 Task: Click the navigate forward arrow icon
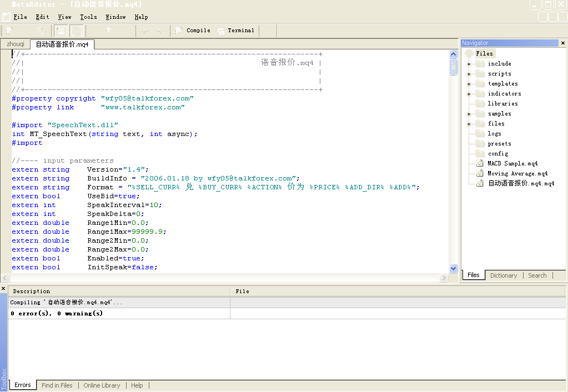[x=160, y=31]
